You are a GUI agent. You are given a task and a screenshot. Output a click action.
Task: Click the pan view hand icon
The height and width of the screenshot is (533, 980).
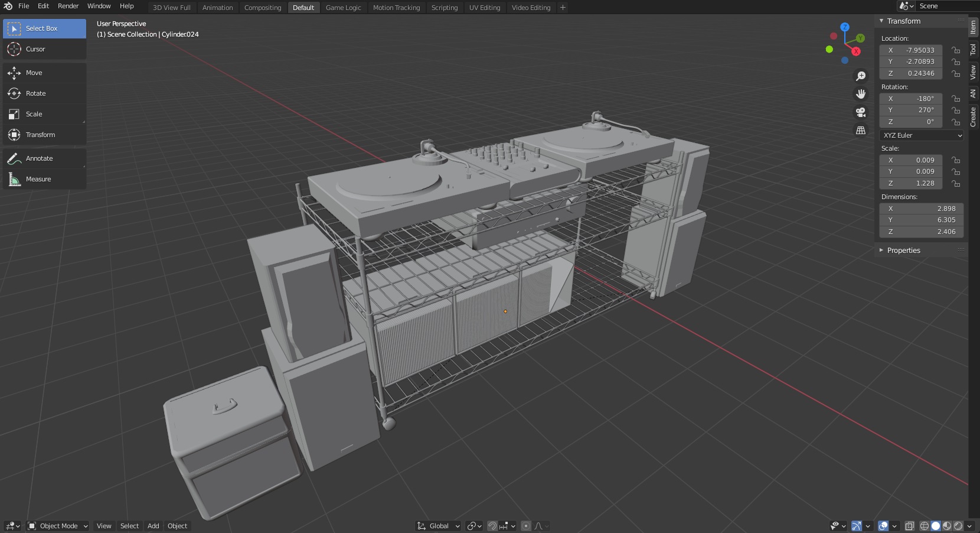pos(861,94)
